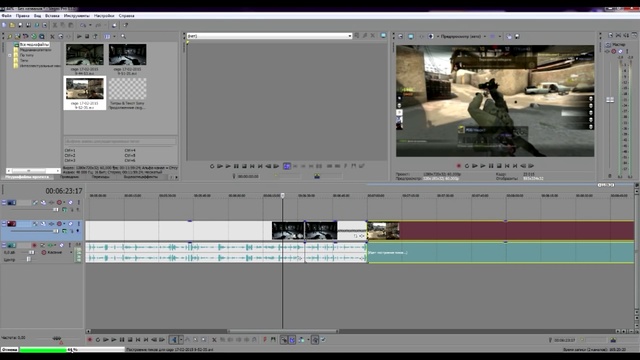
Task: Open the media Views dropdown arrow
Action: tap(114, 36)
